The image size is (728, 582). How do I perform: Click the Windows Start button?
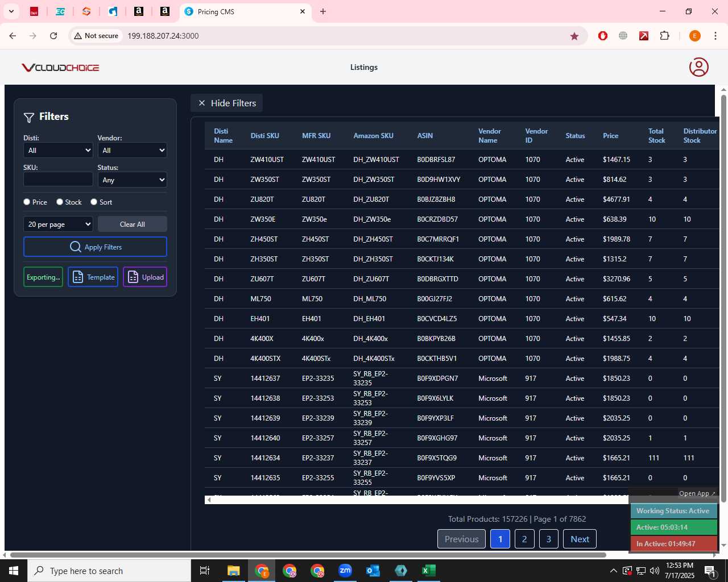tap(14, 571)
